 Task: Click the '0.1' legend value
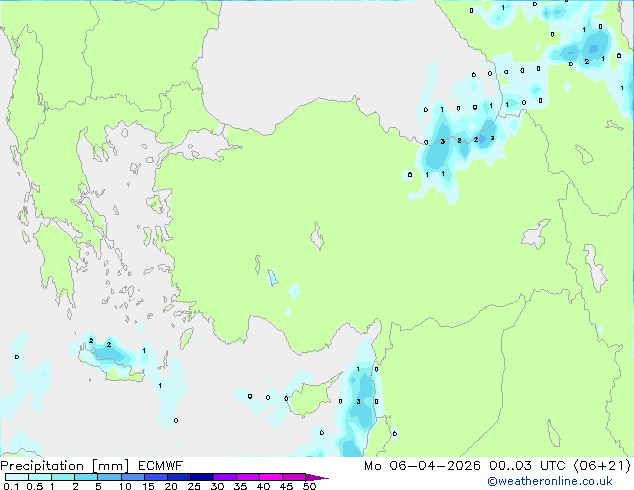click(x=11, y=486)
